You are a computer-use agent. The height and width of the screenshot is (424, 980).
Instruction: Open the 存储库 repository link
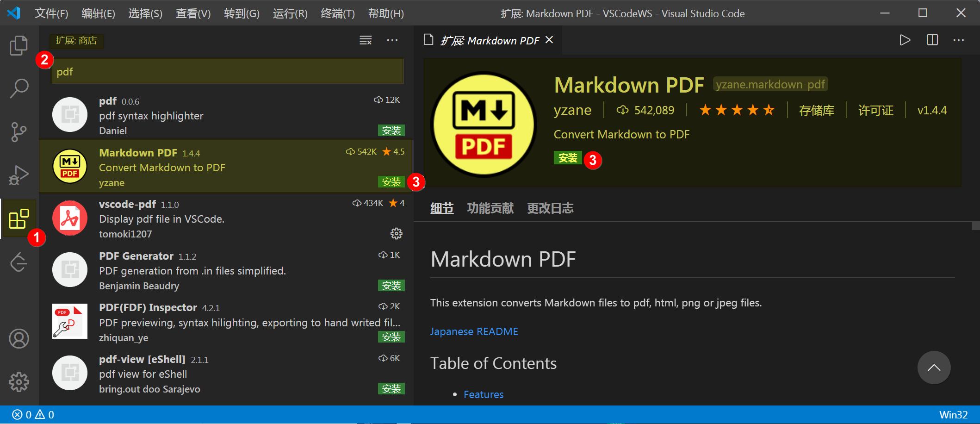pyautogui.click(x=817, y=111)
